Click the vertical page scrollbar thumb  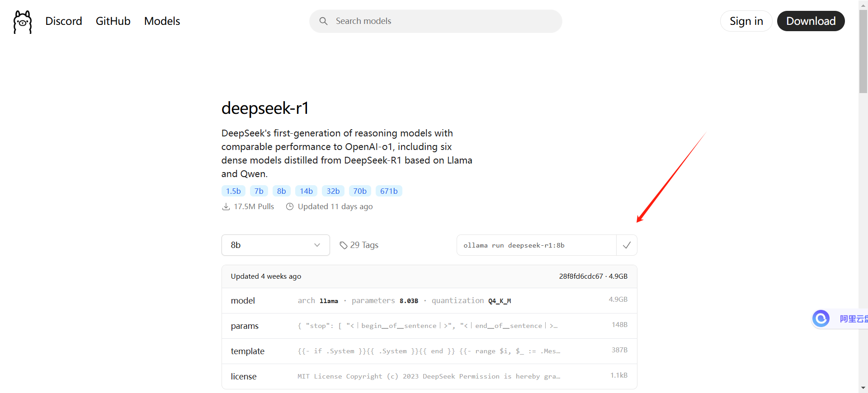(863, 51)
